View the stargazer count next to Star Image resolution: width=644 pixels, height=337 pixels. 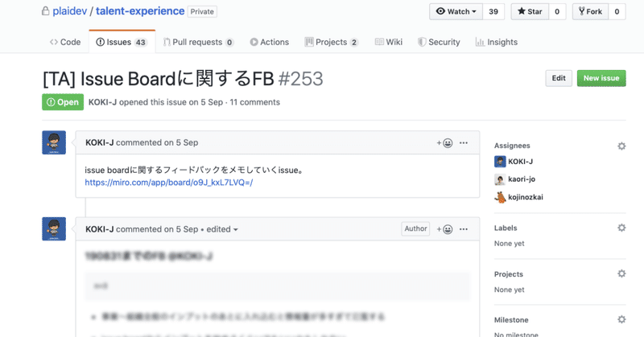557,11
